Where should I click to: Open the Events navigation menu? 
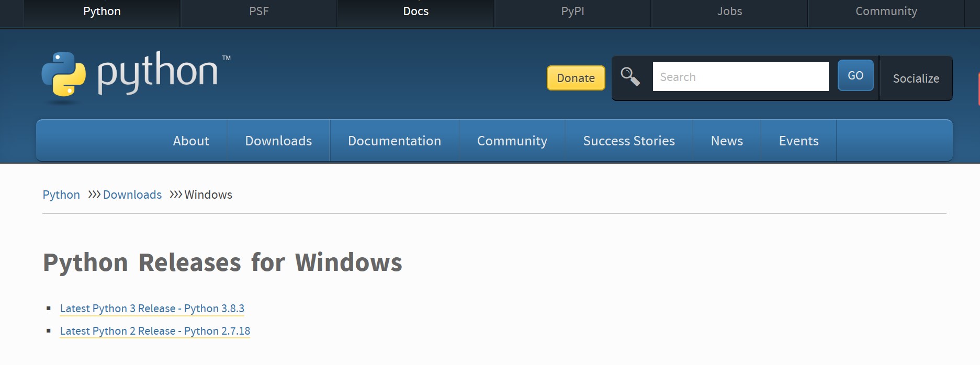pyautogui.click(x=798, y=141)
